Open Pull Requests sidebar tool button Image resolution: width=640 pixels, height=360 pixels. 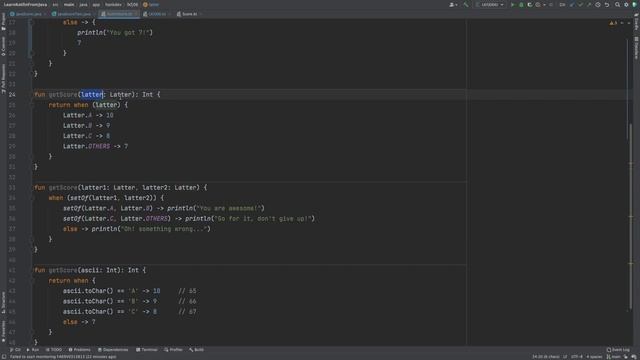(3, 78)
